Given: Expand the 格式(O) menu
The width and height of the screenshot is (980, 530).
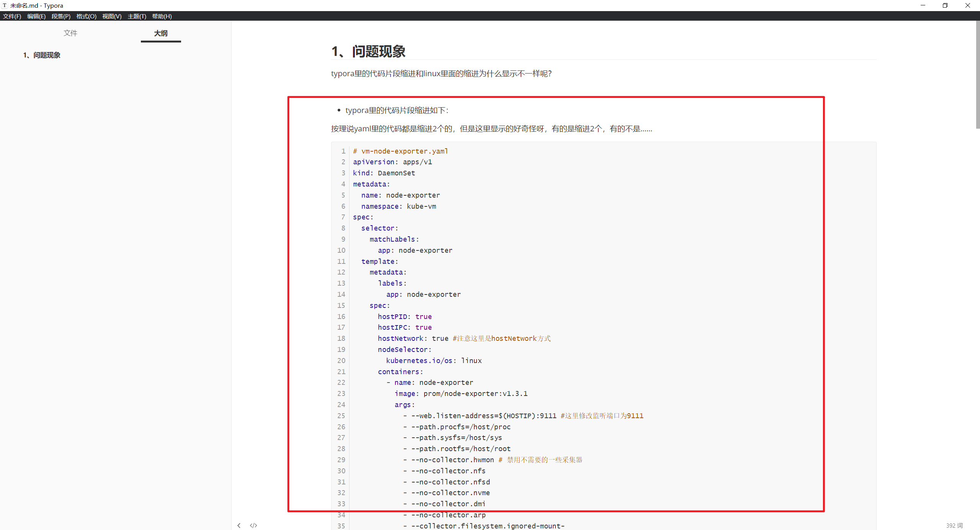Looking at the screenshot, I should pos(86,16).
